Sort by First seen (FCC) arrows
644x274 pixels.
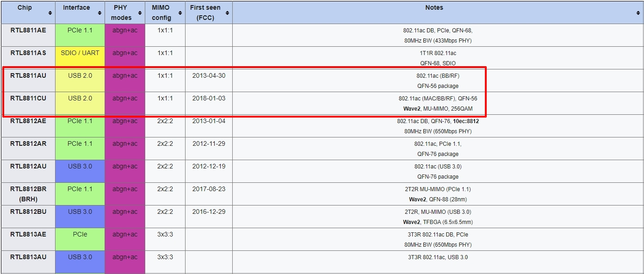227,13
